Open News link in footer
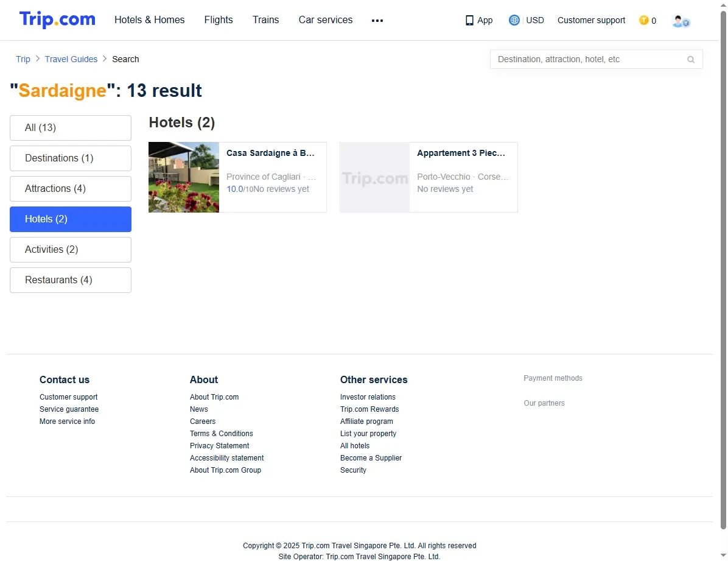The width and height of the screenshot is (728, 561). pos(198,409)
